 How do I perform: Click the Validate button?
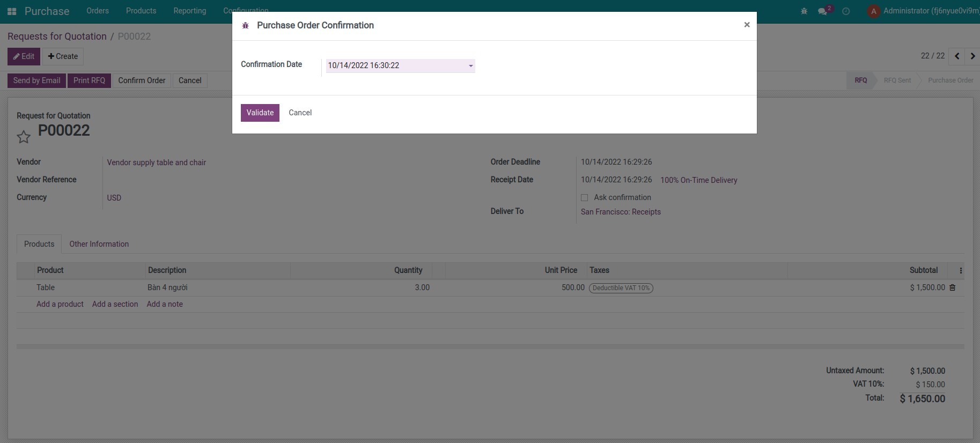coord(260,113)
